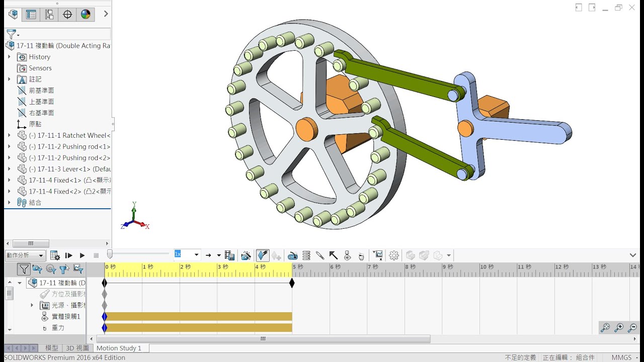Select the 原點 origin item
This screenshot has height=362, width=644.
[35, 124]
